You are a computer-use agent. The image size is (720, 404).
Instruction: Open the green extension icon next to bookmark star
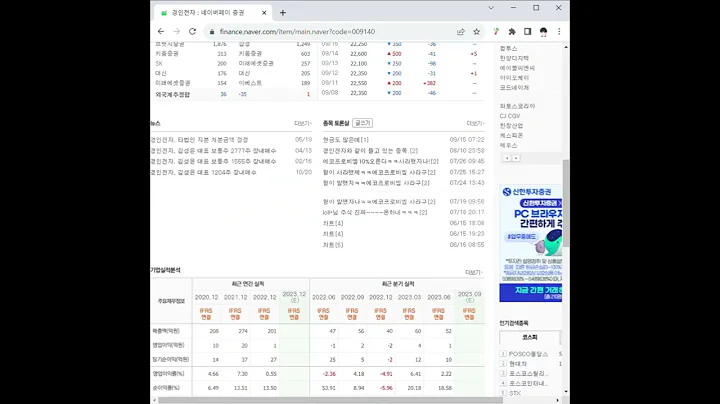click(496, 32)
